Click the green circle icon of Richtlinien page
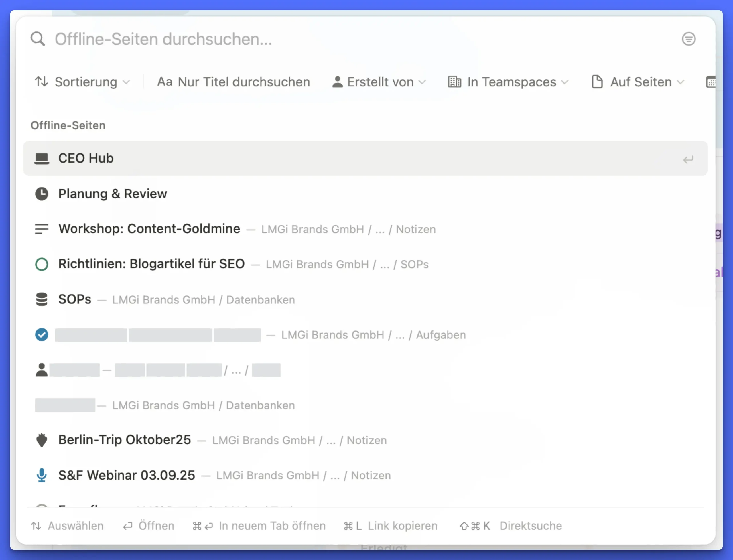The width and height of the screenshot is (733, 560). pyautogui.click(x=42, y=264)
